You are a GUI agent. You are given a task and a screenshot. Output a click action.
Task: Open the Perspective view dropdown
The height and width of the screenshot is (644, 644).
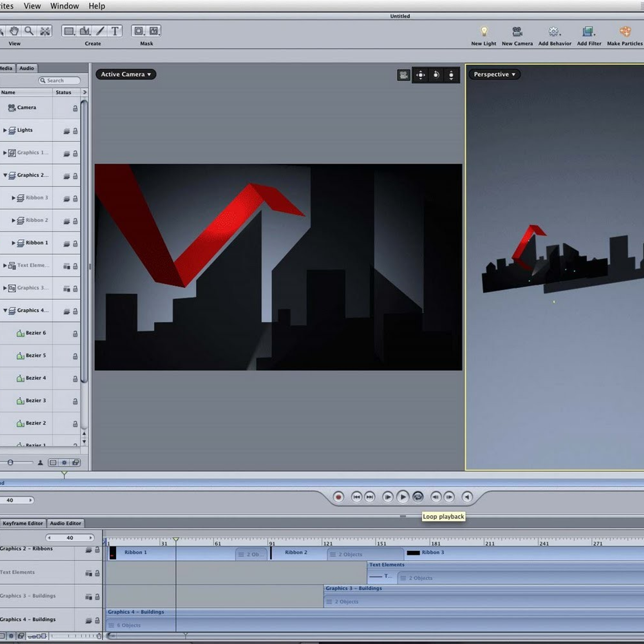(x=494, y=74)
